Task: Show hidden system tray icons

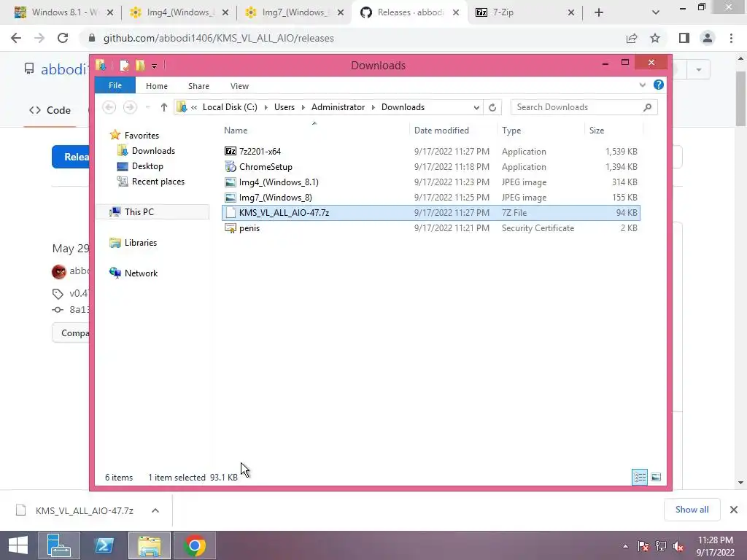Action: 625,547
